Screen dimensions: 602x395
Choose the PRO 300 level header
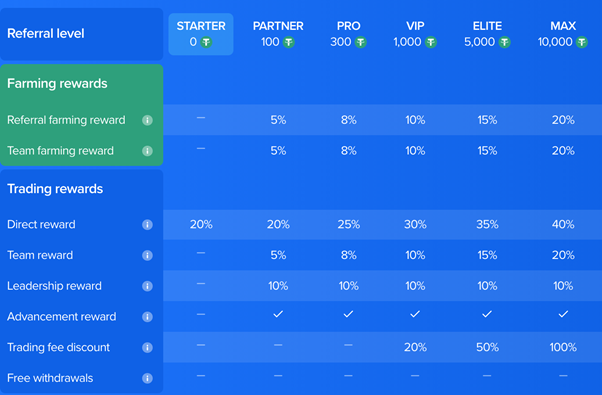point(349,34)
